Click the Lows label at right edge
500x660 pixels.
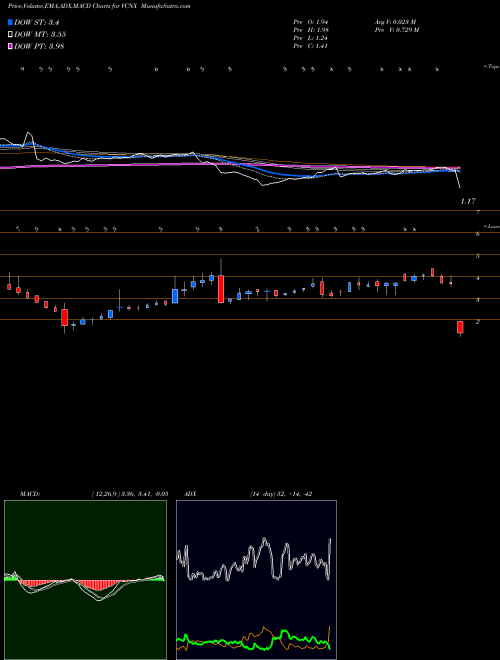(492, 226)
